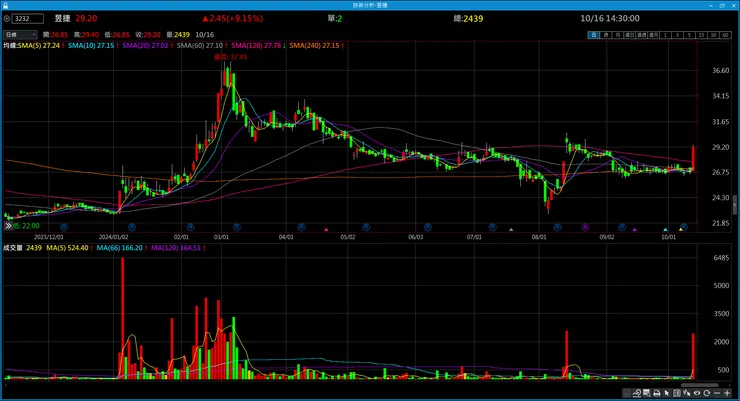The height and width of the screenshot is (401, 740).
Task: Select the 5-minute period tab
Action: (x=689, y=35)
